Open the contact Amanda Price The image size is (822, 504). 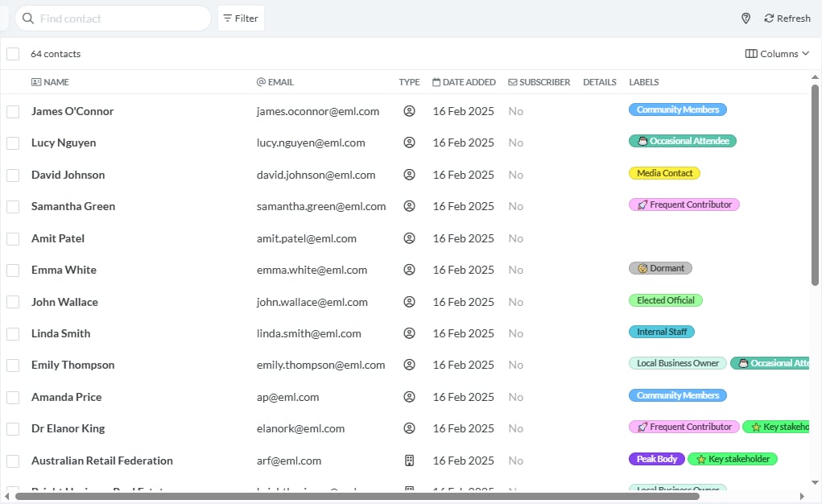point(67,397)
